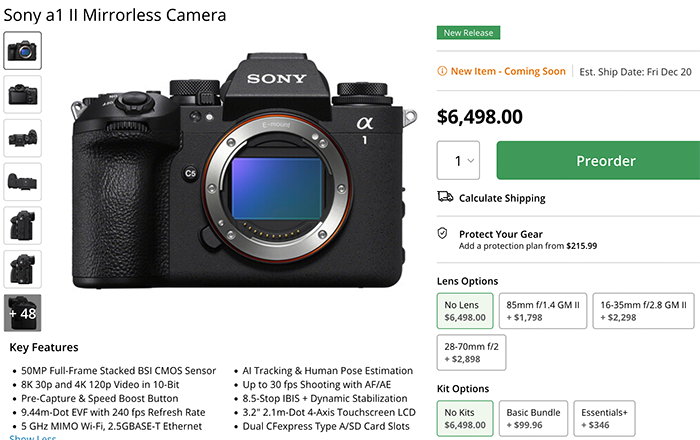Image resolution: width=700 pixels, height=440 pixels.
Task: Click the Calculate Shipping truck icon
Action: coord(445,198)
